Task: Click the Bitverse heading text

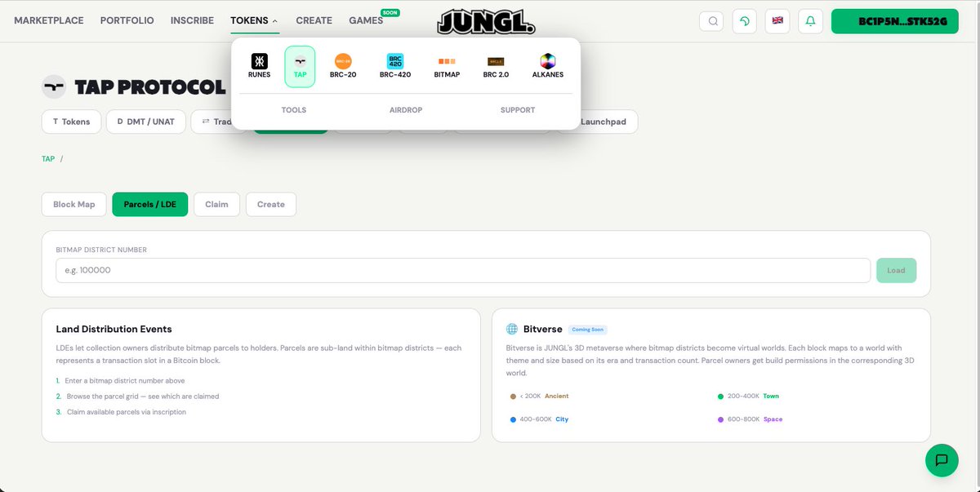Action: 542,329
